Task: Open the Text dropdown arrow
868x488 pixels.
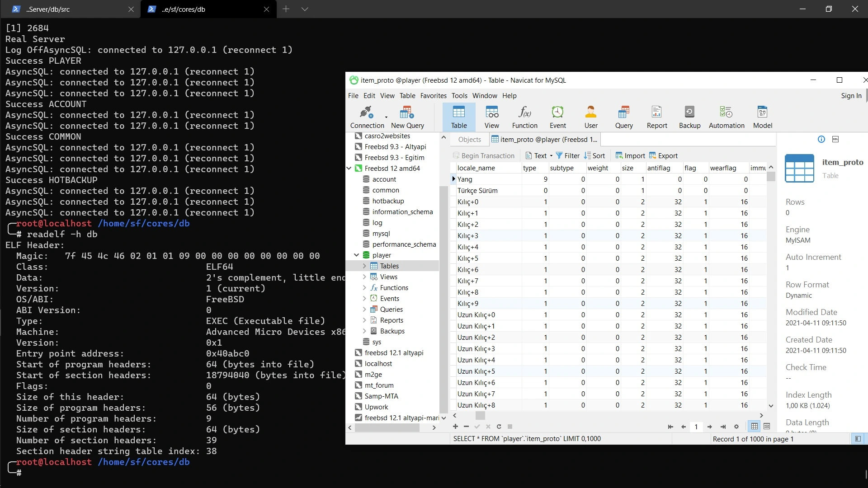Action: click(x=551, y=156)
